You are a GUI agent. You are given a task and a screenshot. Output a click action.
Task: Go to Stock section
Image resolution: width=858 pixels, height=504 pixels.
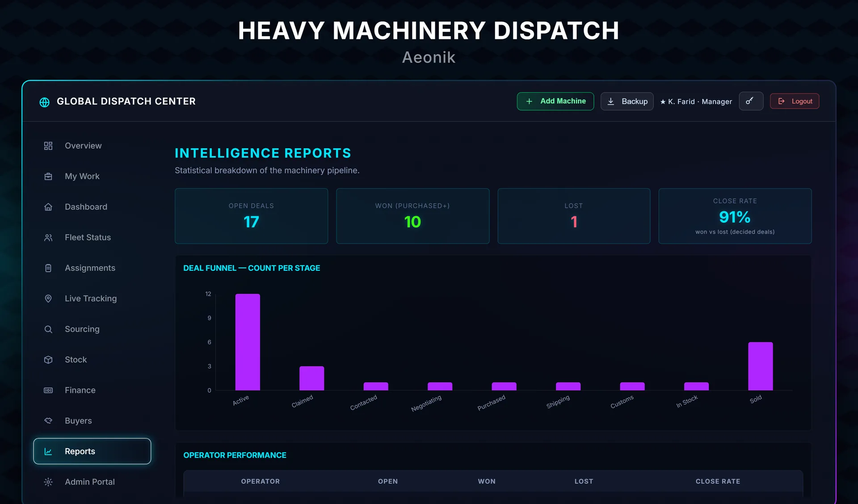click(x=92, y=360)
